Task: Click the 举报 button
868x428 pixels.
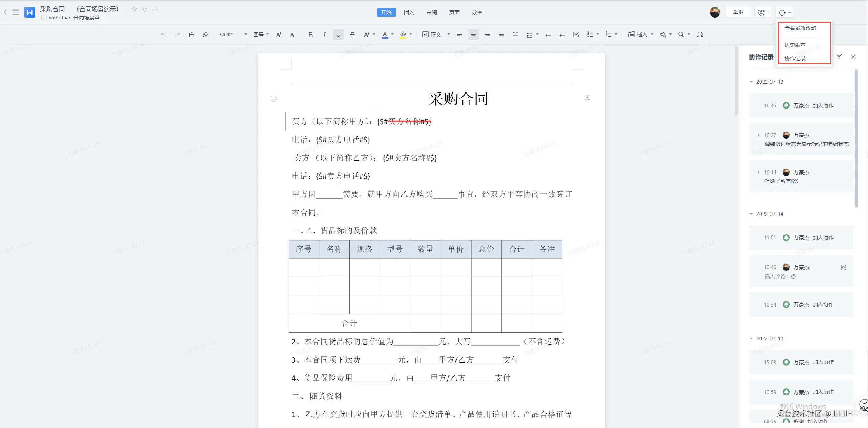Action: coord(738,12)
